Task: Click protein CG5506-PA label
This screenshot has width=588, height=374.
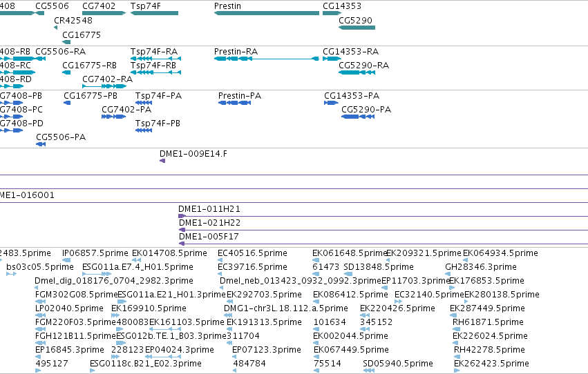Action: (x=61, y=137)
